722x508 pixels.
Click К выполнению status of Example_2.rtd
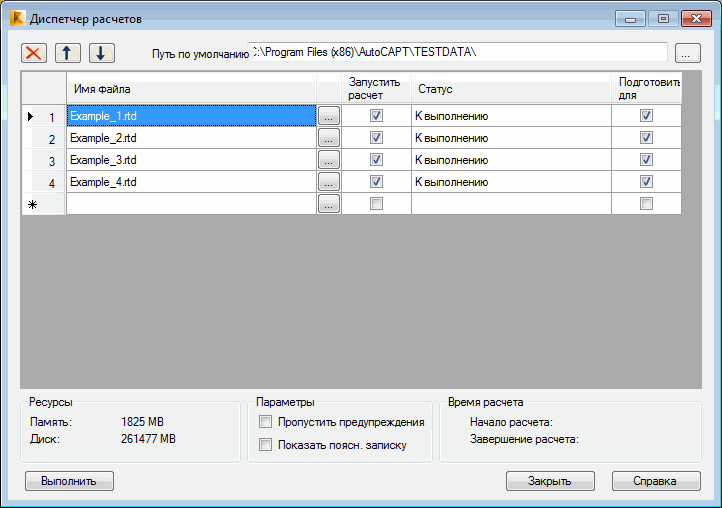(511, 138)
